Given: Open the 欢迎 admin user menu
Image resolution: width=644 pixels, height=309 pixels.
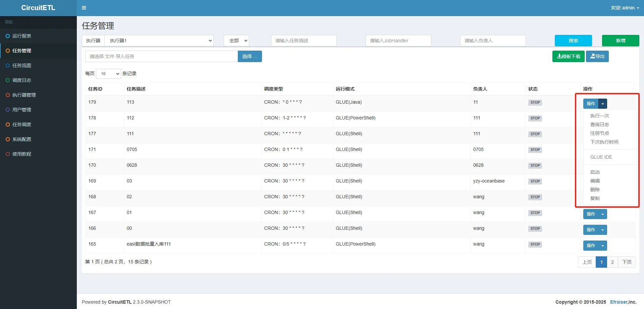Looking at the screenshot, I should (625, 8).
